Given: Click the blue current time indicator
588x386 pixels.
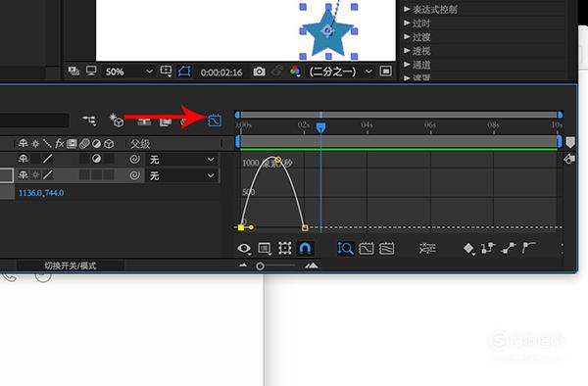Looking at the screenshot, I should pos(320,128).
